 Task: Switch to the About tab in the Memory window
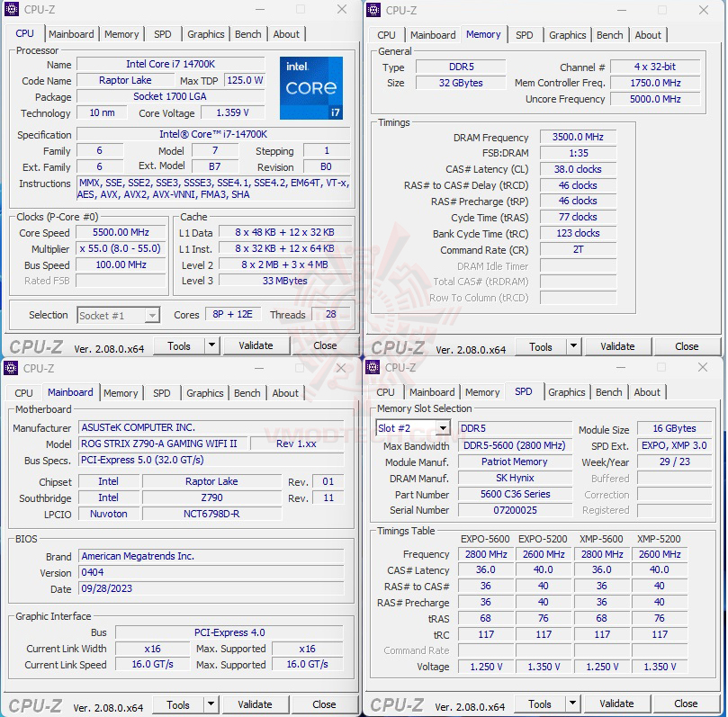[648, 35]
